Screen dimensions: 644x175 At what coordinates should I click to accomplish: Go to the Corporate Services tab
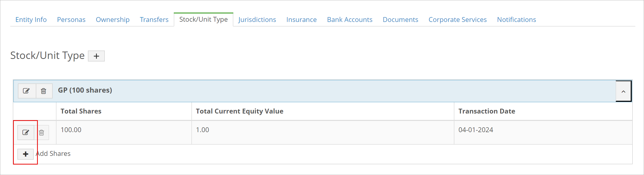click(457, 20)
